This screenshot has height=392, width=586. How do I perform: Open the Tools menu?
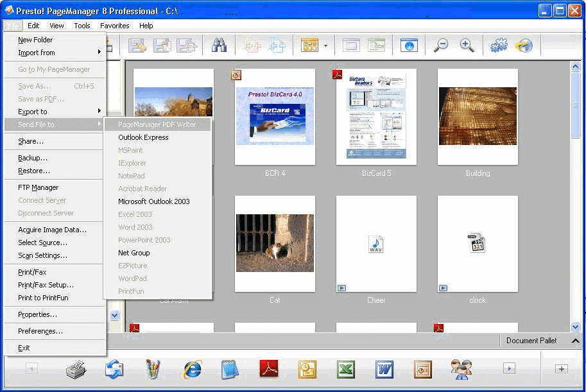point(82,26)
